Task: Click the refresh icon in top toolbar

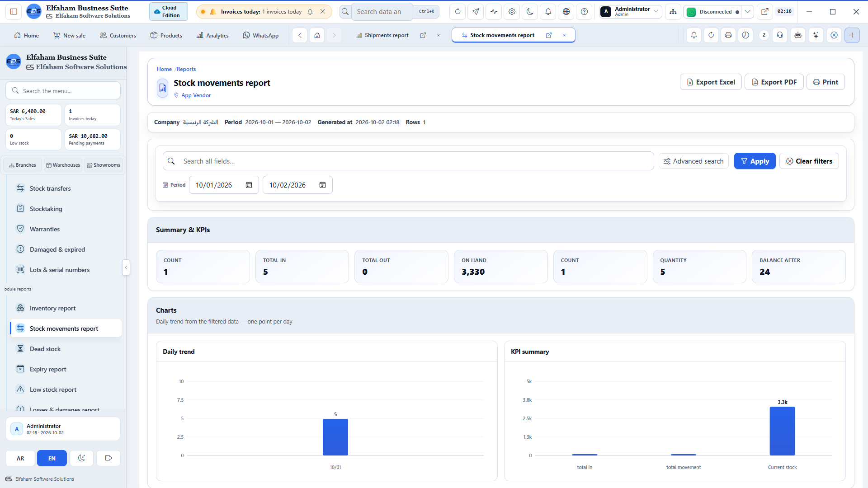Action: tap(458, 12)
